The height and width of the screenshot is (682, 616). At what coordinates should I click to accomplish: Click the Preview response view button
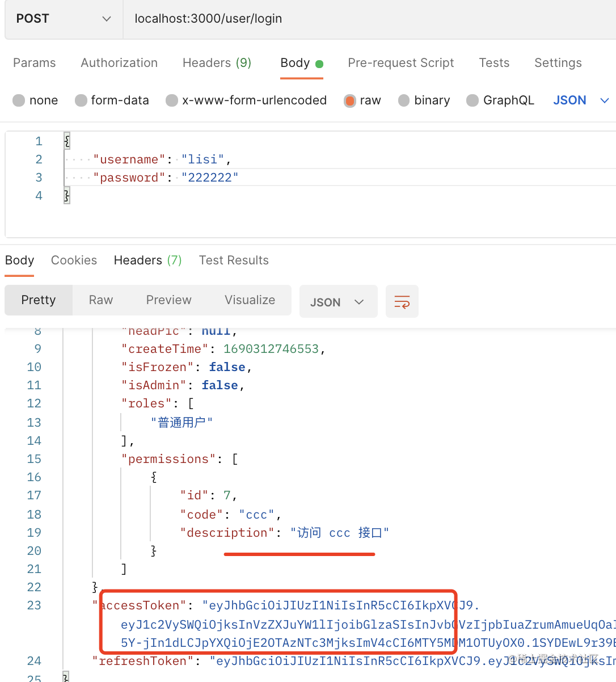(x=168, y=300)
